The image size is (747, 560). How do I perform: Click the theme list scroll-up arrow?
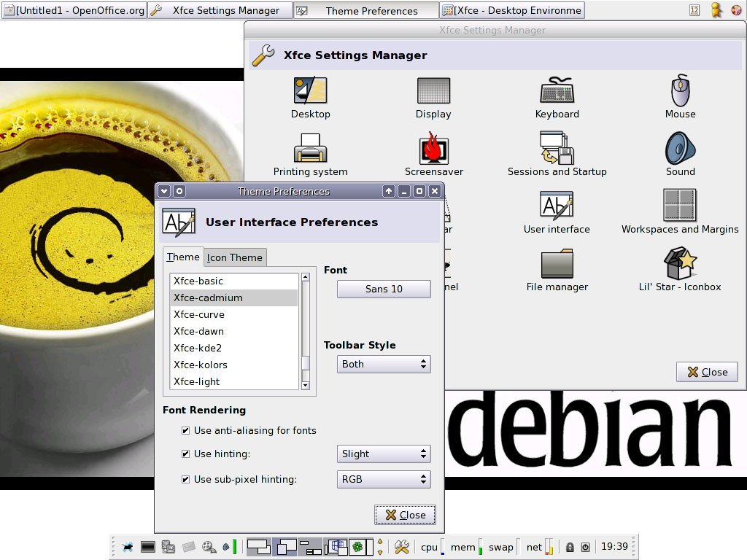[306, 276]
